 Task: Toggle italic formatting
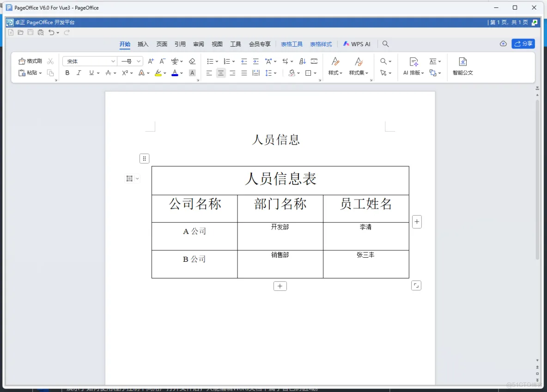[x=79, y=72]
